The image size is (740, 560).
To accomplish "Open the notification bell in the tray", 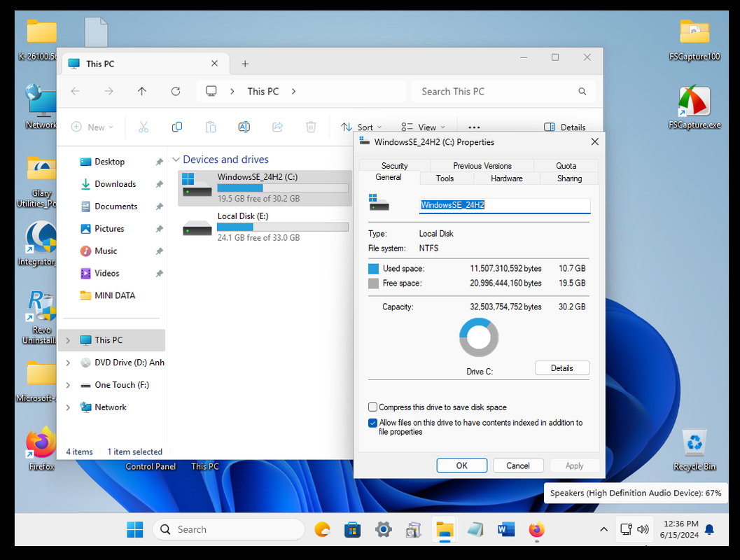I will click(709, 530).
